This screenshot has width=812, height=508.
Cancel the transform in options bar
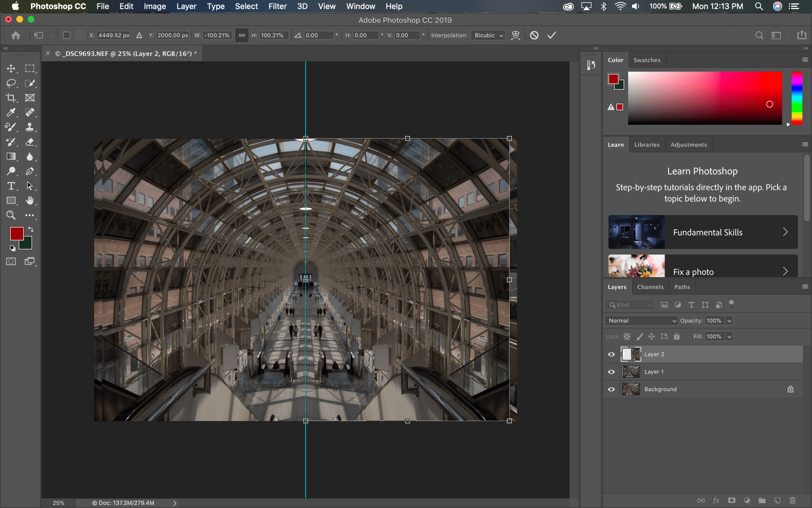pos(534,35)
